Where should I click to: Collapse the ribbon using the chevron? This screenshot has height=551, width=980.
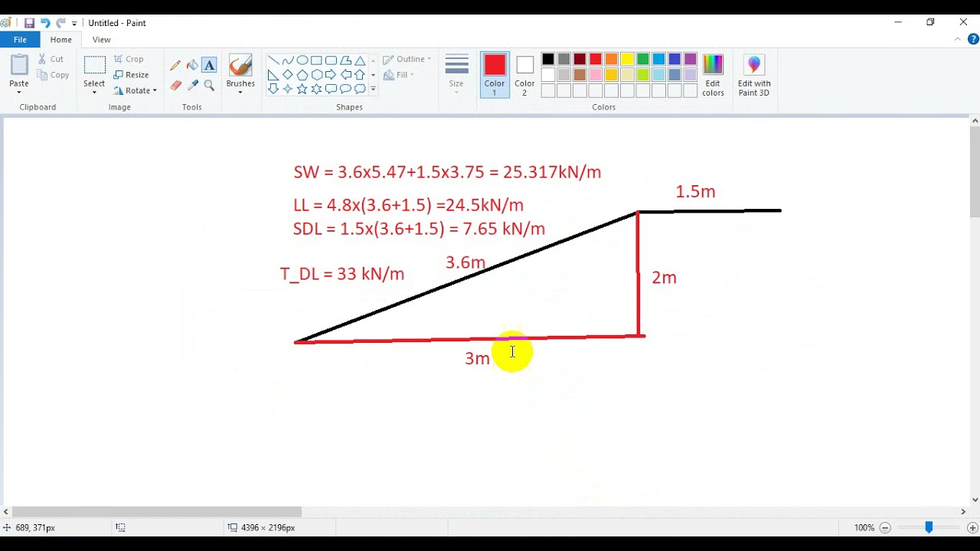point(958,40)
